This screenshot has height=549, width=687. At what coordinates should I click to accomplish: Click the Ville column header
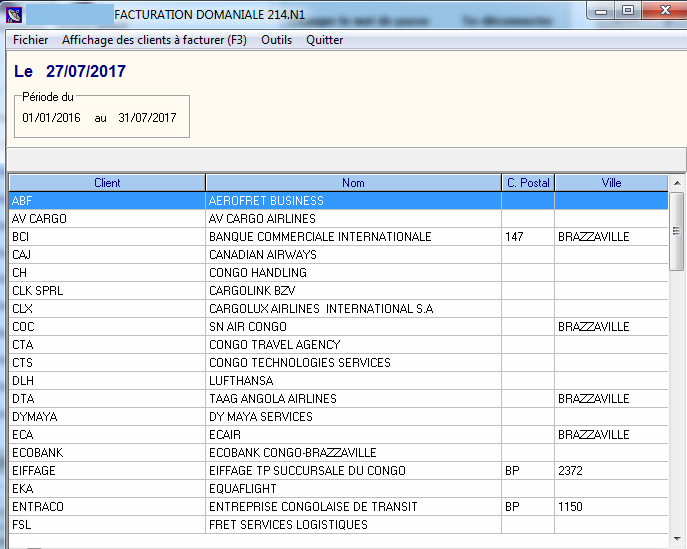coord(611,183)
